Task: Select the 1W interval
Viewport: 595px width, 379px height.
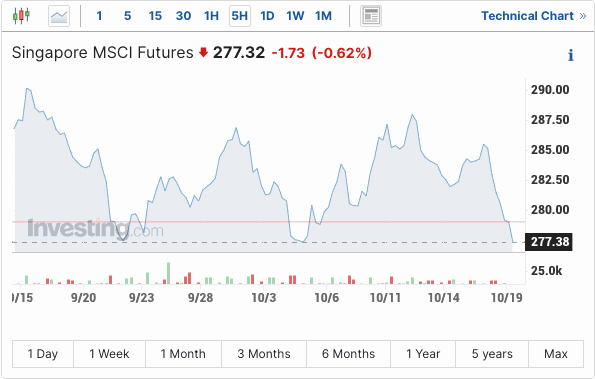Action: coord(295,16)
